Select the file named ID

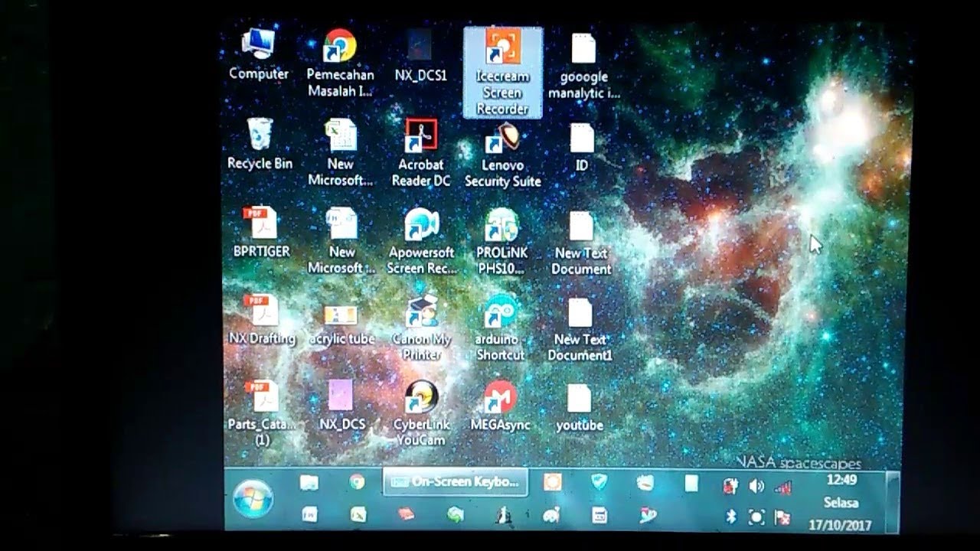tap(582, 148)
